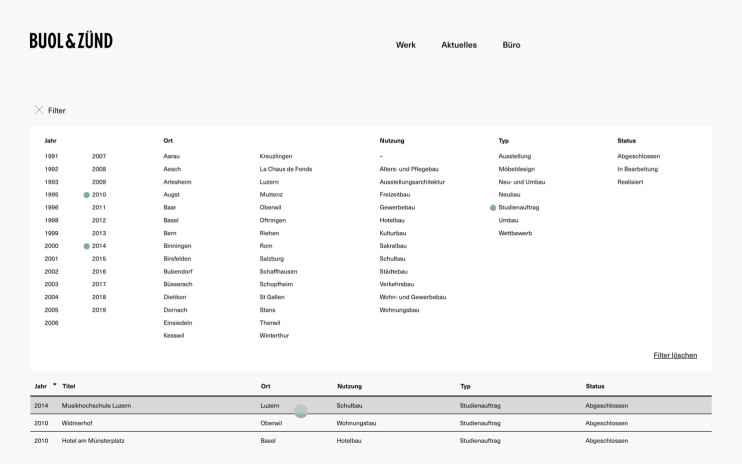Click the Filter löschen link

(675, 355)
